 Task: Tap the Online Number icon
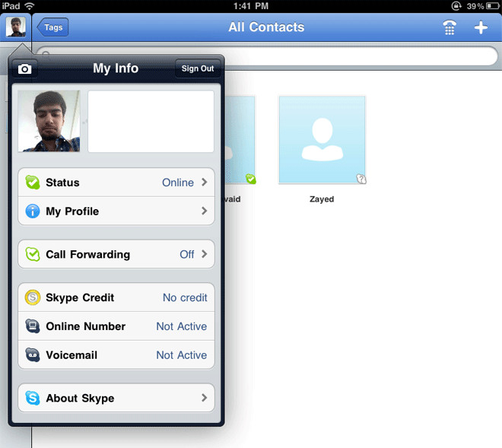[33, 326]
